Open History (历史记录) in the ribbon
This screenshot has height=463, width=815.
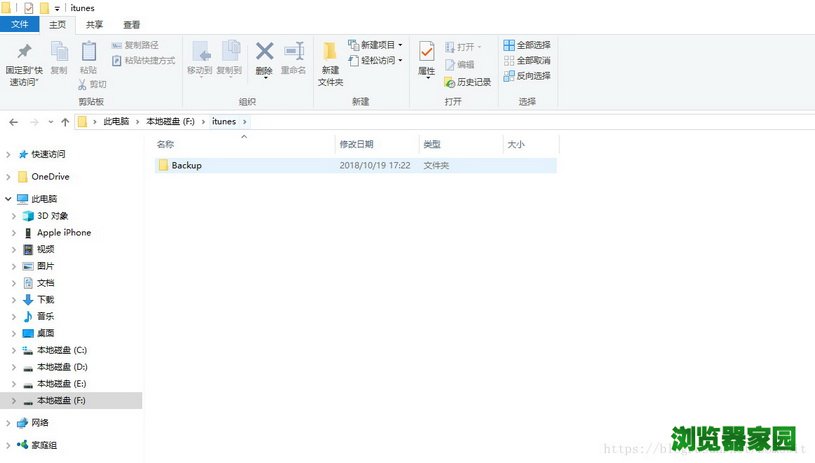pos(467,82)
